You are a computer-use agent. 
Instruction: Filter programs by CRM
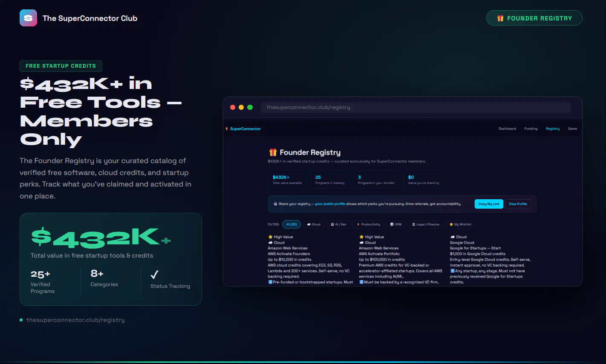pyautogui.click(x=396, y=224)
